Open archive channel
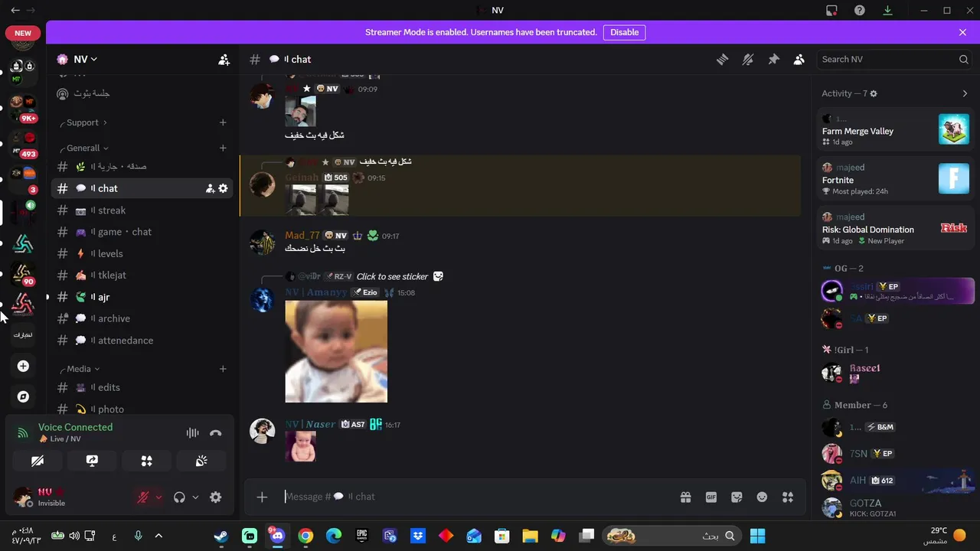Image resolution: width=980 pixels, height=551 pixels. [142, 318]
